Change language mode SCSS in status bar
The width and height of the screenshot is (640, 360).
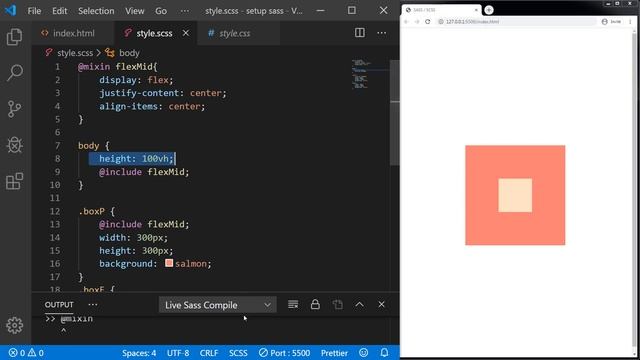click(238, 353)
